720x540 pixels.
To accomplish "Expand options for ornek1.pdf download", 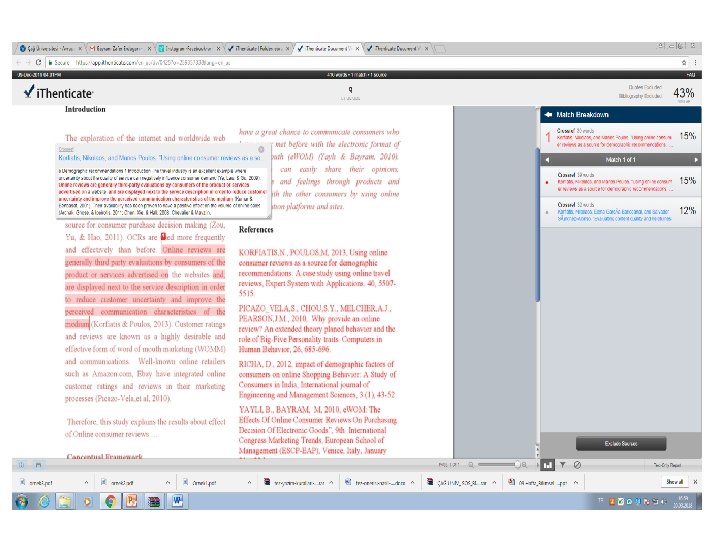I will (x=249, y=483).
